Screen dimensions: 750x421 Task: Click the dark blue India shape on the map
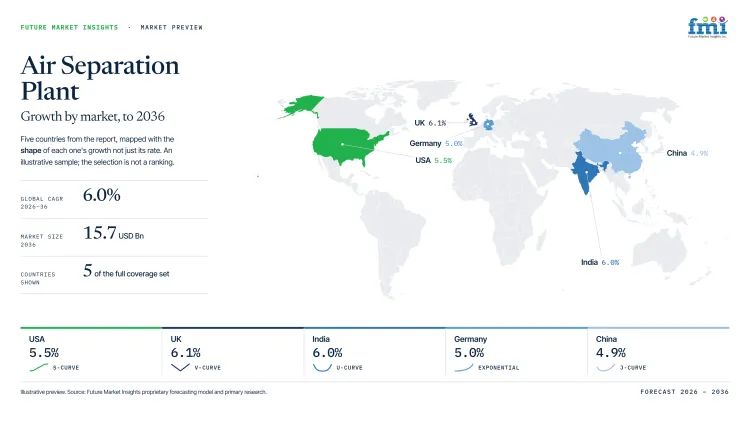(586, 172)
